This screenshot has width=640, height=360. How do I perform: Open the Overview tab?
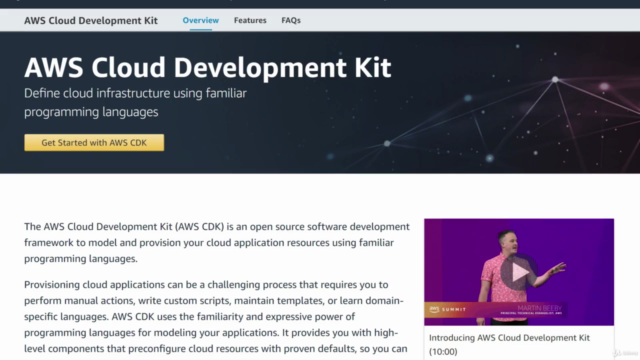(x=200, y=20)
